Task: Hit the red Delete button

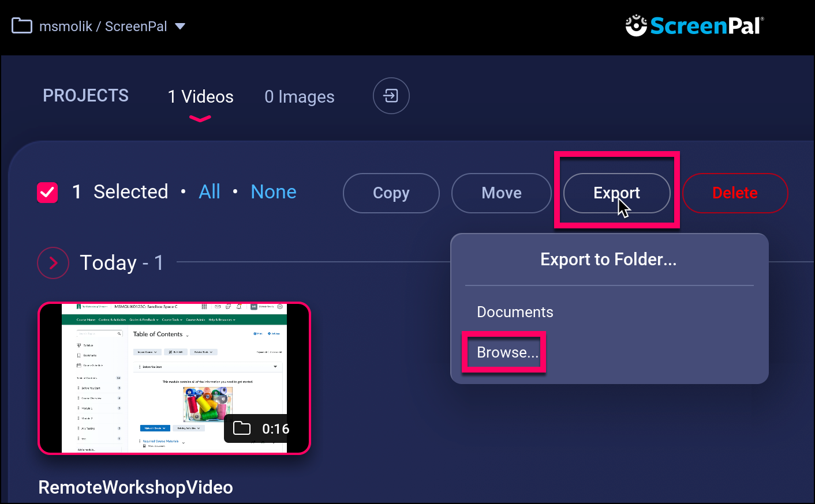Action: [x=734, y=193]
